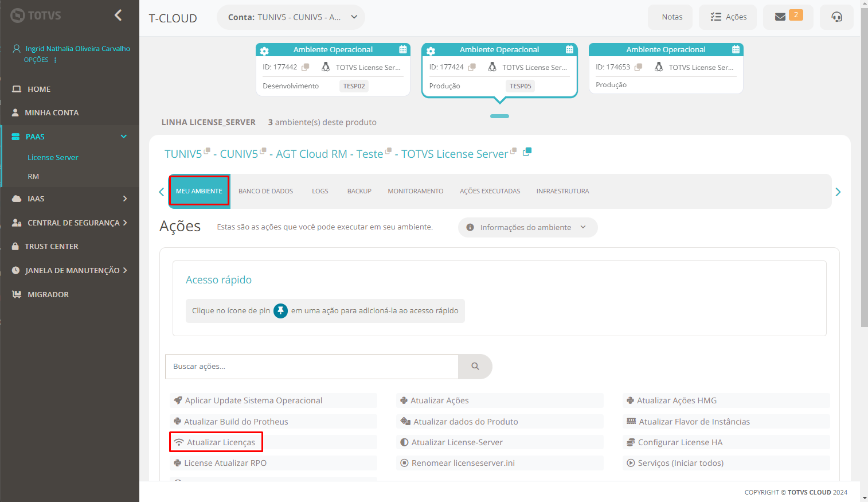Select License Server under PAAS
The width and height of the screenshot is (868, 502).
coord(53,157)
